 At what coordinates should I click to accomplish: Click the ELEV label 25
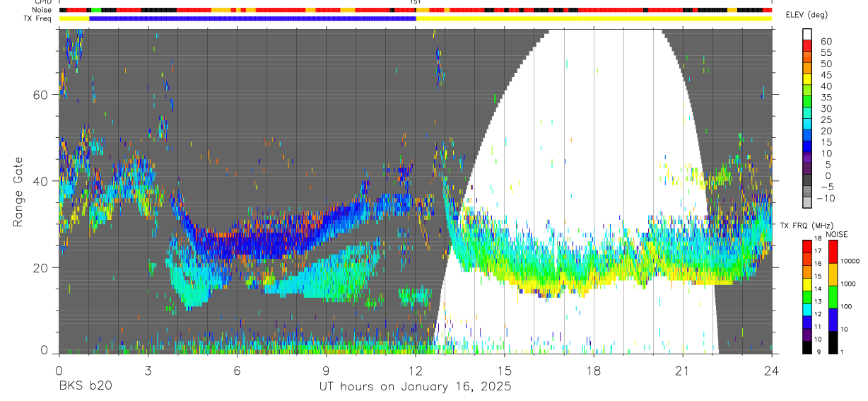(825, 120)
